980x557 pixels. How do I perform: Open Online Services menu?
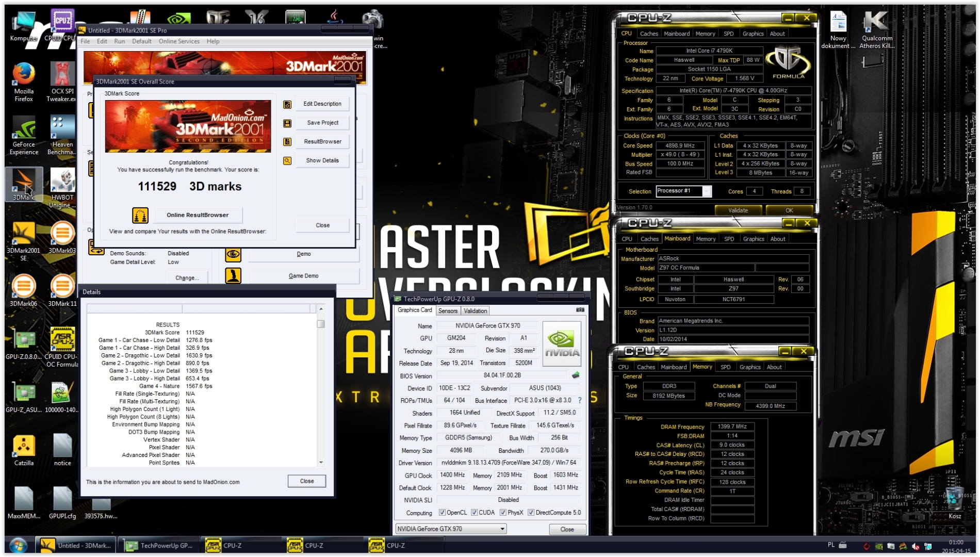(179, 41)
